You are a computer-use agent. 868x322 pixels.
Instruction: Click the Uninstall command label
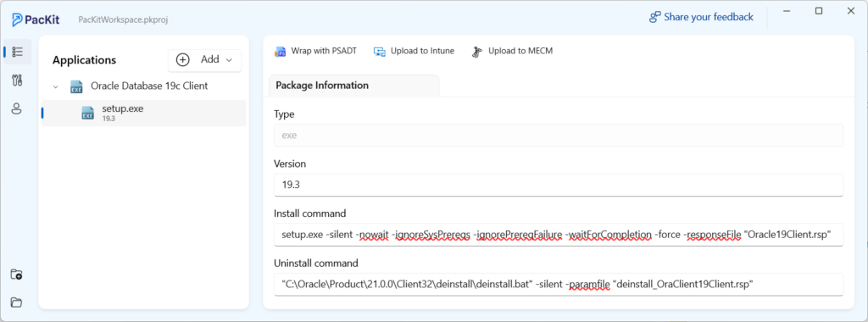click(x=316, y=264)
